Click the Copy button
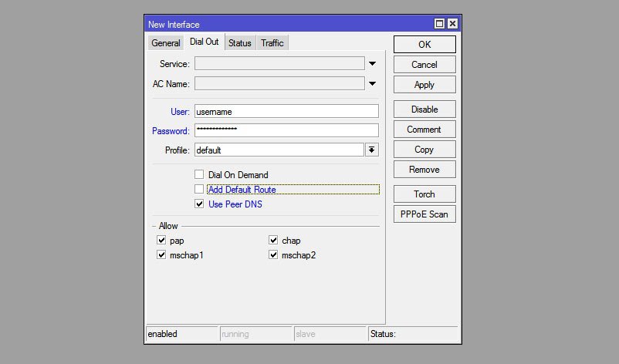 [425, 150]
